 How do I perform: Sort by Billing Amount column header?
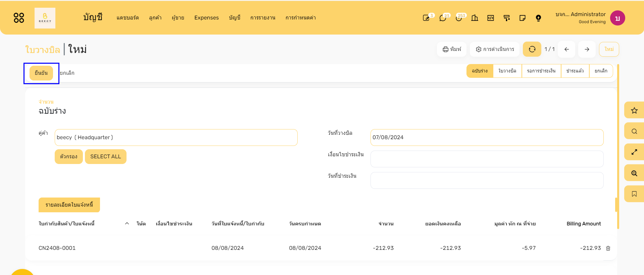[x=584, y=224]
